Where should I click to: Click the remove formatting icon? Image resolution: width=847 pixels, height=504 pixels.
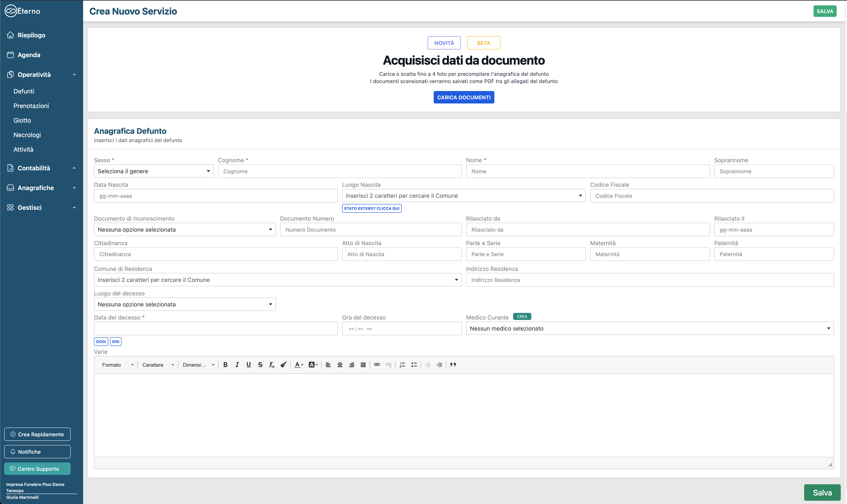pos(272,365)
